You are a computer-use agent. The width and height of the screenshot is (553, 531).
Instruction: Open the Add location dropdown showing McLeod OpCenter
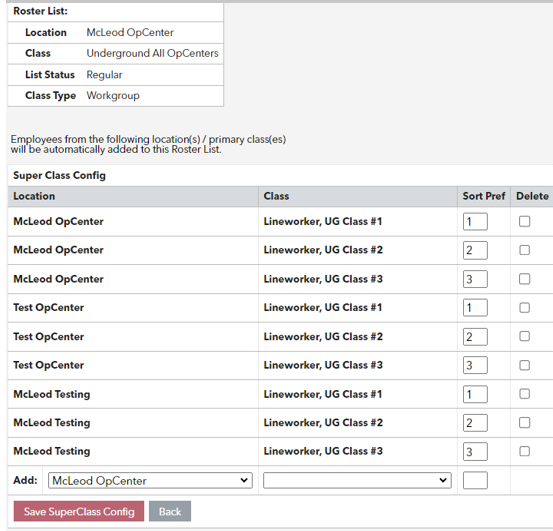[150, 480]
